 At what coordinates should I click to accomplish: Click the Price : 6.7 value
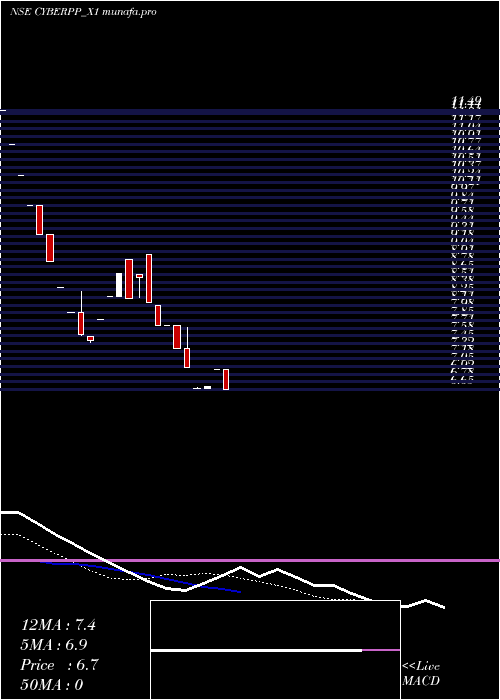click(x=59, y=665)
